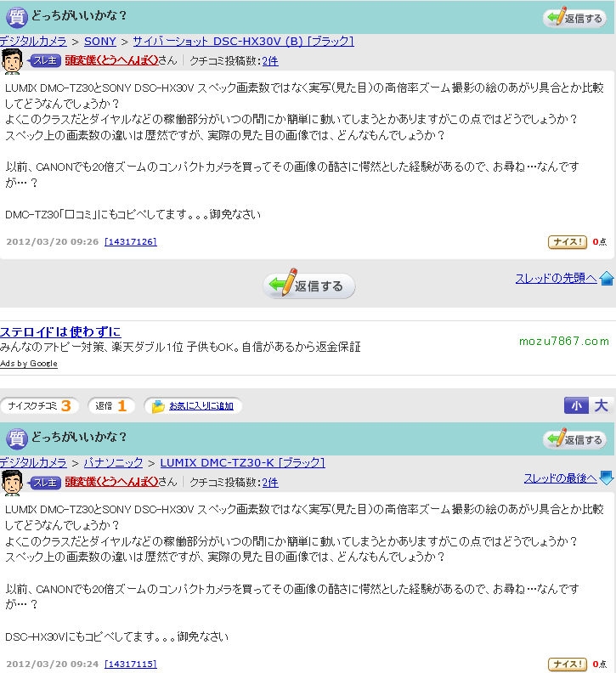Click お気に入りに追加 link
Viewport: 616px width, 673px height.
click(x=201, y=406)
